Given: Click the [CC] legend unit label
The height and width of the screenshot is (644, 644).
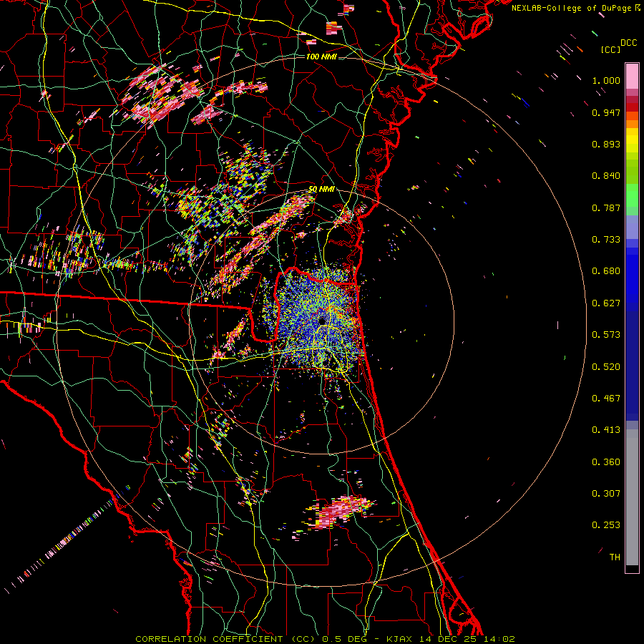Looking at the screenshot, I should click(610, 49).
